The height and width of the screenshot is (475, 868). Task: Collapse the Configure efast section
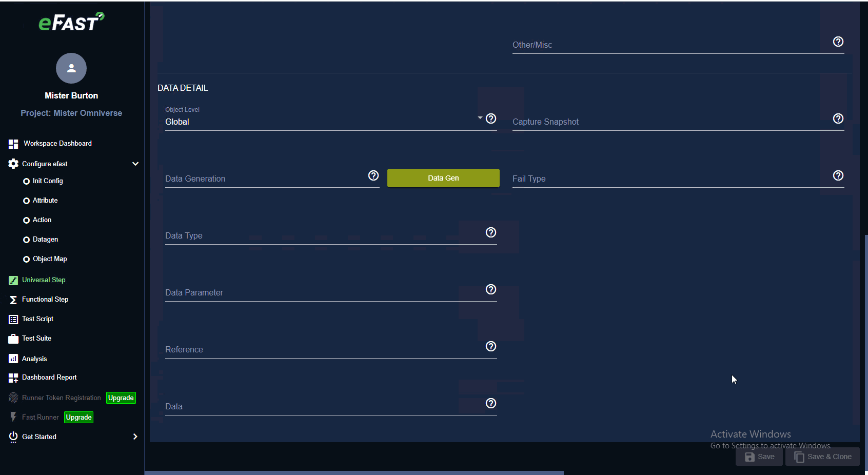[135, 164]
